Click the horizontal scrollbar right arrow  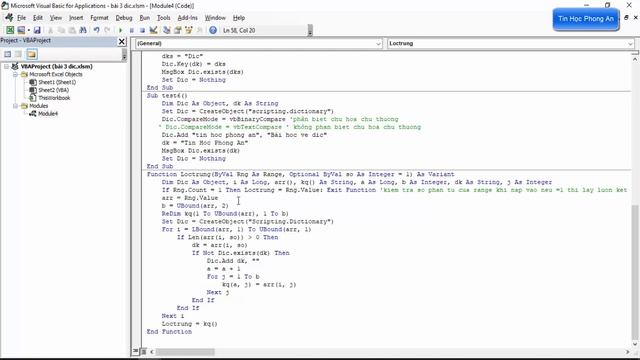[x=627, y=352]
